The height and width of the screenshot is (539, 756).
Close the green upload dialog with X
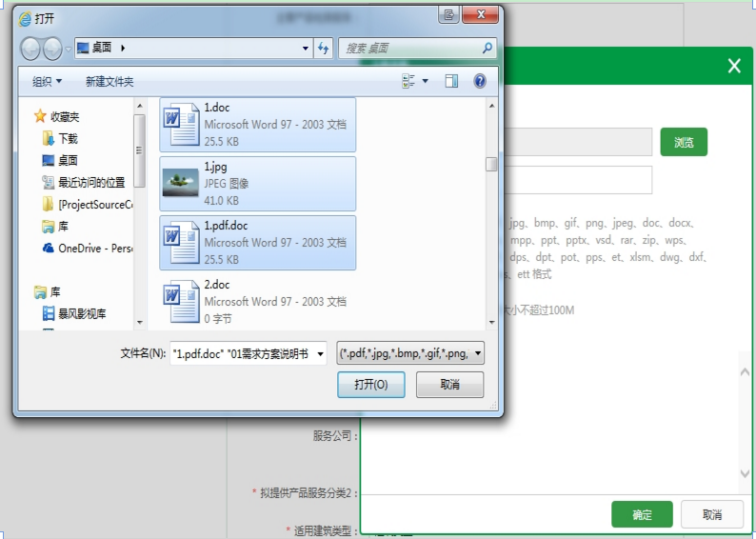point(734,66)
